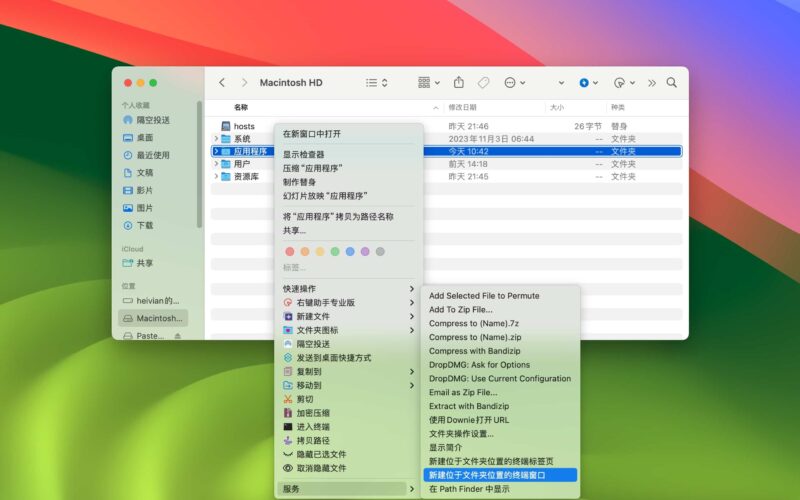Click the search magnifier icon
This screenshot has width=800, height=500.
coord(672,83)
